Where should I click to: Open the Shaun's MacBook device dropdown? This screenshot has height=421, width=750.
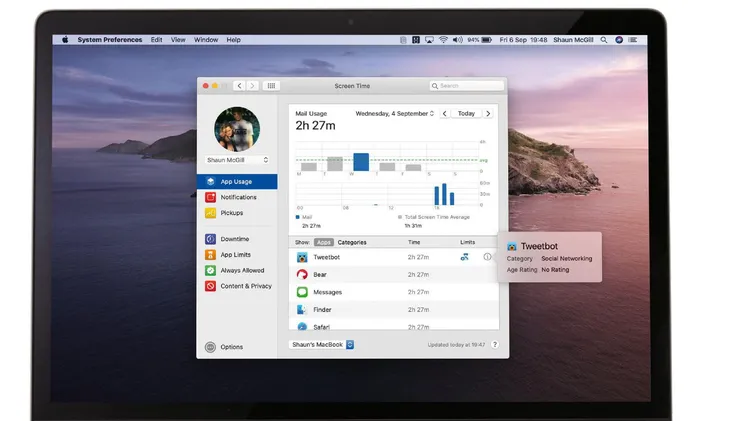(x=322, y=345)
